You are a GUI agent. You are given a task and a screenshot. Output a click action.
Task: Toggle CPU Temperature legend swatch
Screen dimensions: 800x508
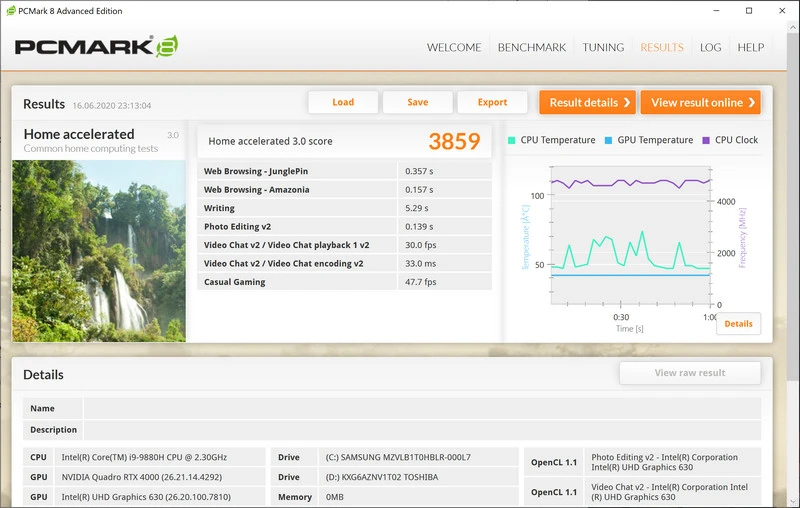513,141
